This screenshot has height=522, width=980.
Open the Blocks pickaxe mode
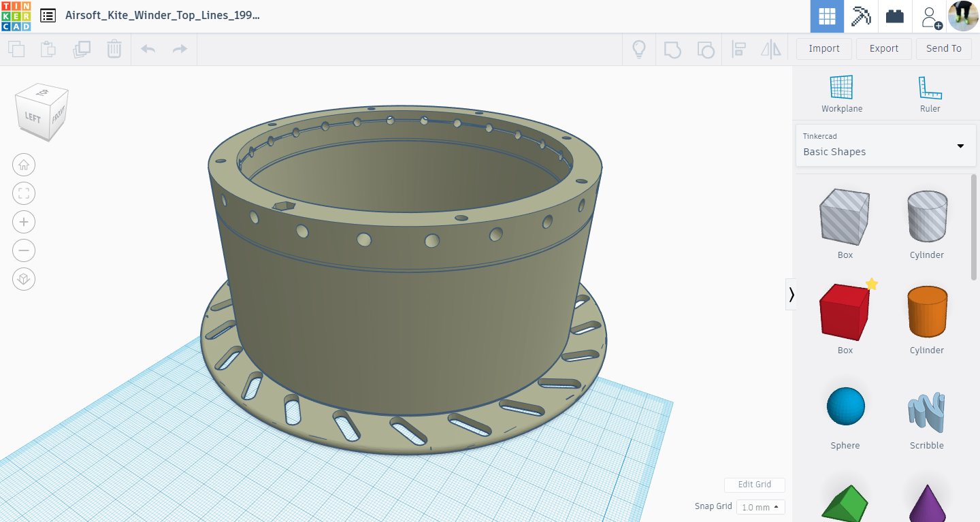[861, 16]
